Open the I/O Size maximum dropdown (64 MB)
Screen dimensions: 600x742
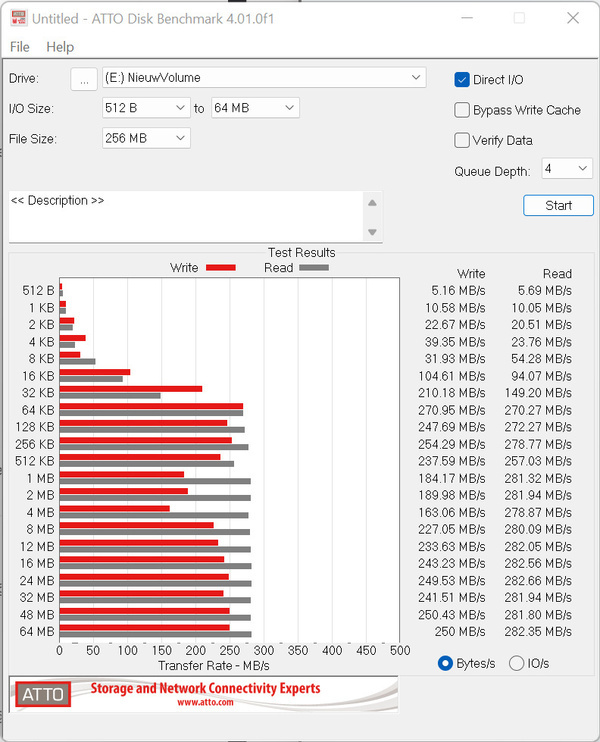coord(255,108)
